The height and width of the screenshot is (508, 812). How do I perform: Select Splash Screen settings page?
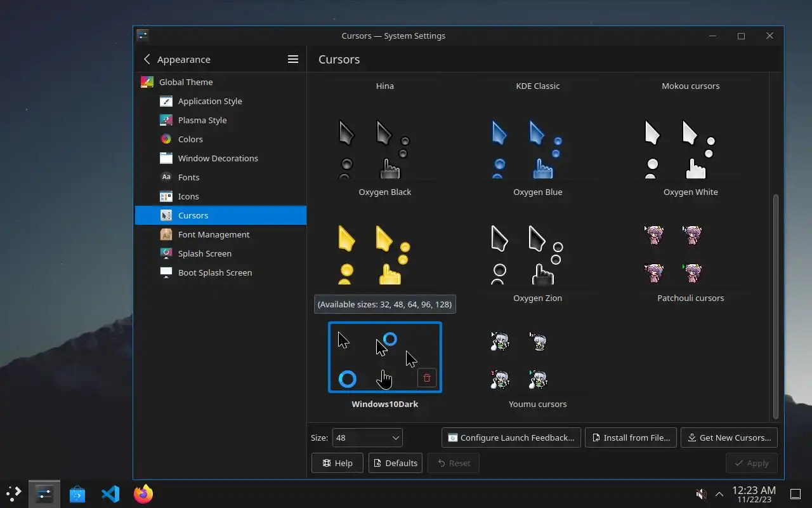(221, 253)
